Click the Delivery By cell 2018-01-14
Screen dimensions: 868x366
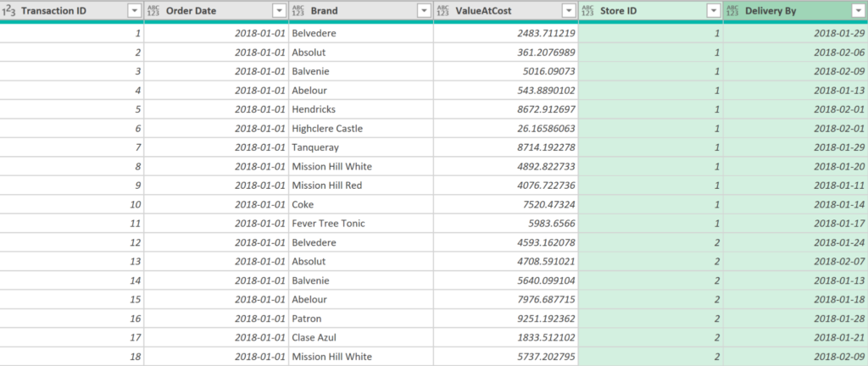pyautogui.click(x=795, y=204)
